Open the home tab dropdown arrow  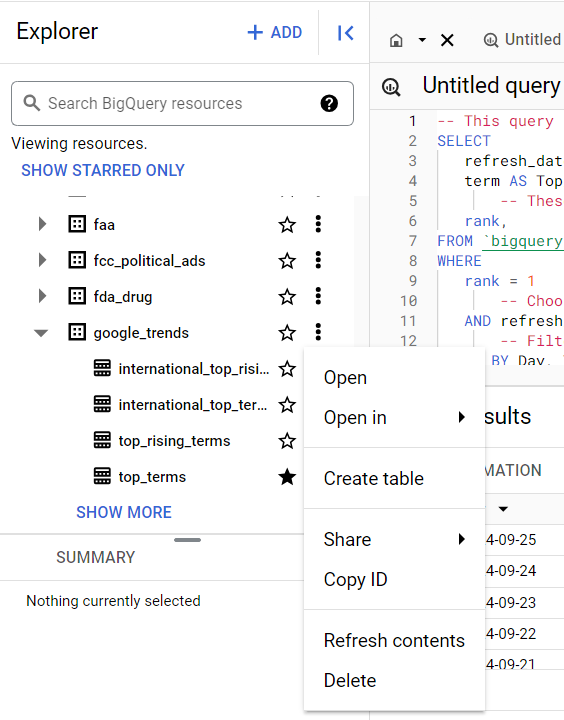tap(422, 40)
